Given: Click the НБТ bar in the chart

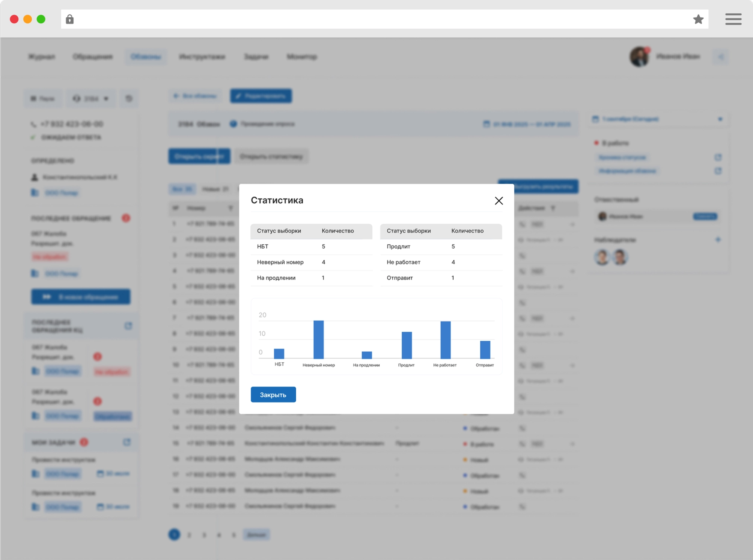Looking at the screenshot, I should coord(279,353).
